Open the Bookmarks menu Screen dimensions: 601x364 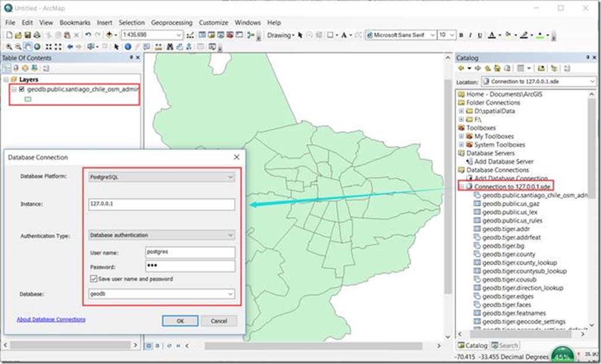pyautogui.click(x=75, y=23)
